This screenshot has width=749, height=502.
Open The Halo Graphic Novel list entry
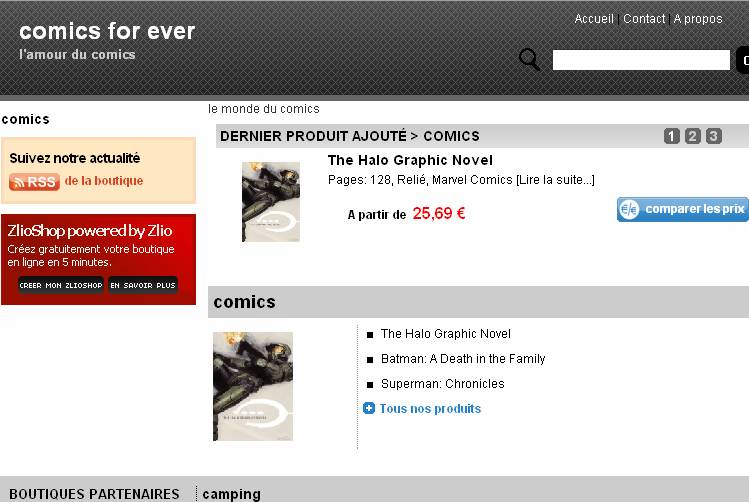pyautogui.click(x=446, y=334)
